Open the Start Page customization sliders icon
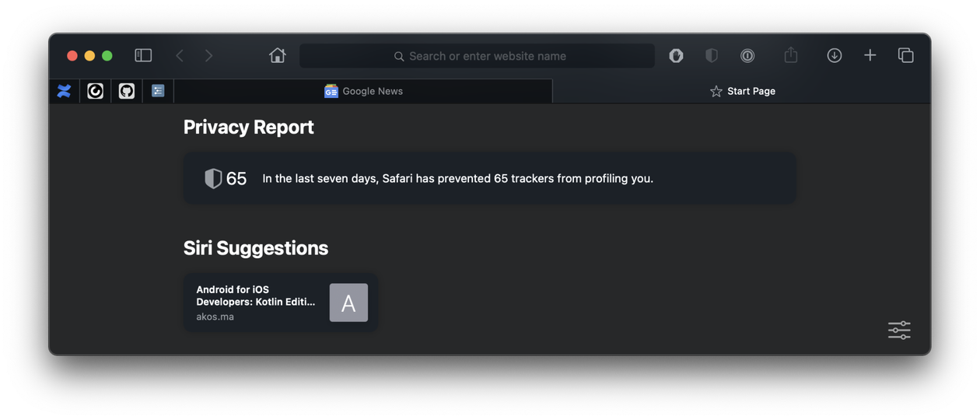980x420 pixels. tap(899, 330)
